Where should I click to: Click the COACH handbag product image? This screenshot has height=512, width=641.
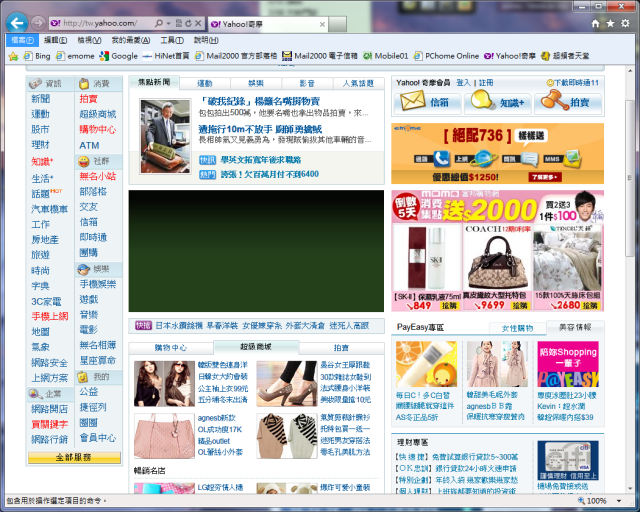pos(498,263)
